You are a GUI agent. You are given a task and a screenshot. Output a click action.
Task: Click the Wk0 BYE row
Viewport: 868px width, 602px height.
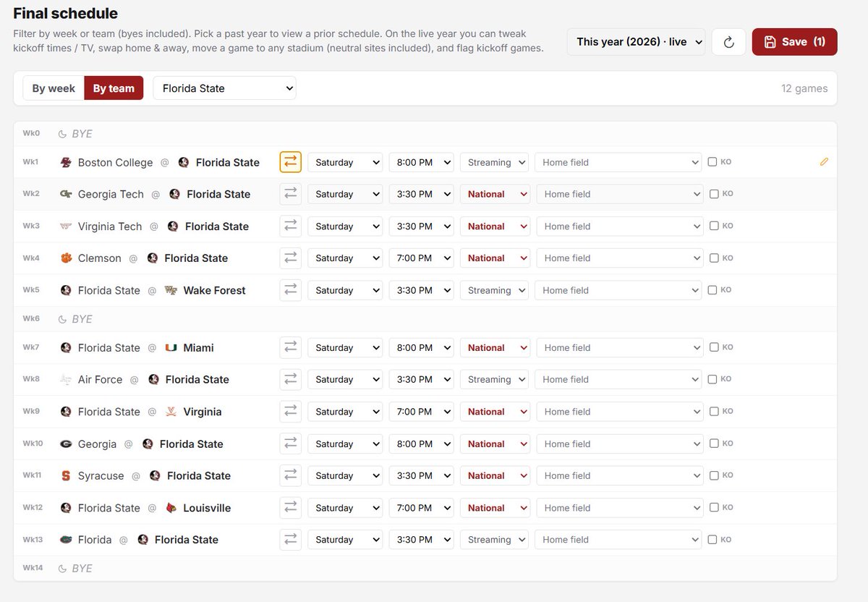click(x=425, y=134)
